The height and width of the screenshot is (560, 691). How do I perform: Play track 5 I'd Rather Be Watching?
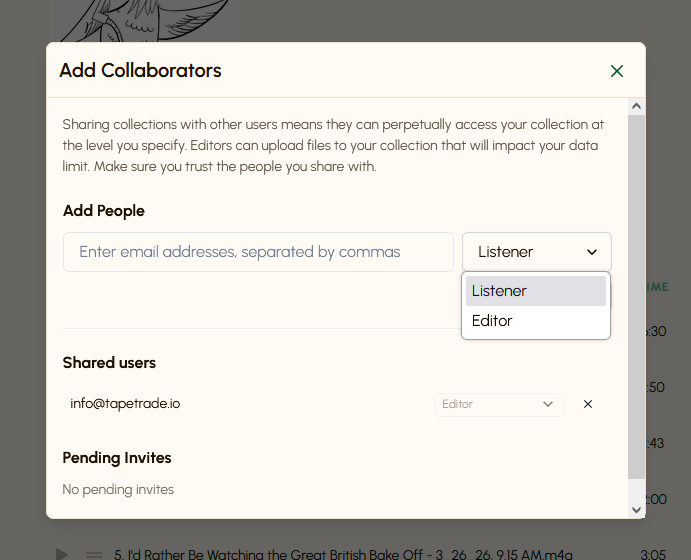point(62,554)
